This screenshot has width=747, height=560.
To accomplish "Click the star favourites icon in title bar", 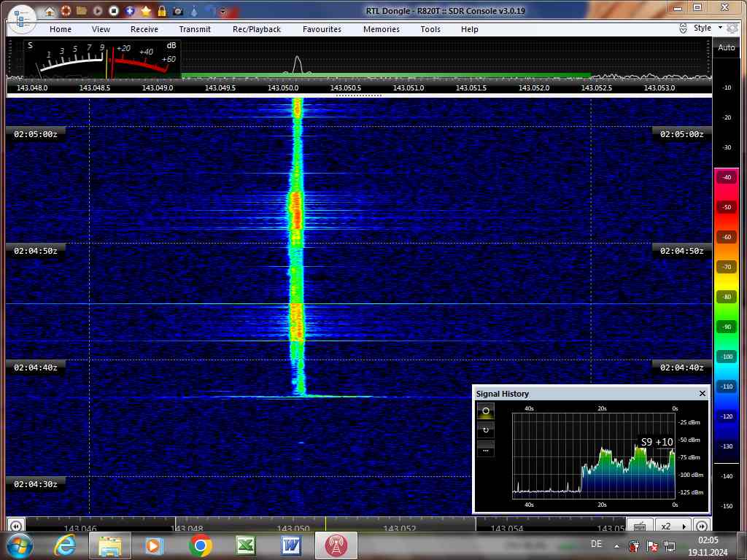I will [x=146, y=10].
